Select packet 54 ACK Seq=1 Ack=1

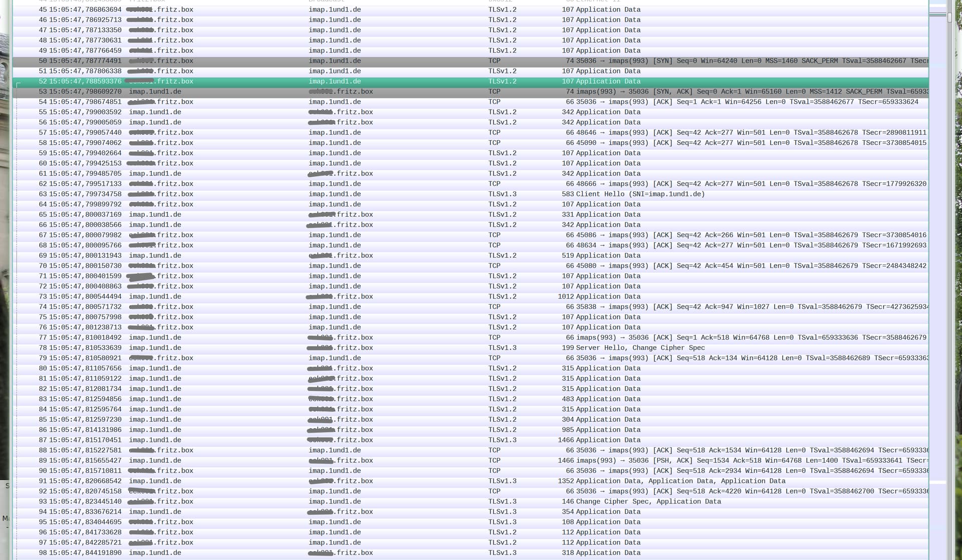pyautogui.click(x=470, y=102)
